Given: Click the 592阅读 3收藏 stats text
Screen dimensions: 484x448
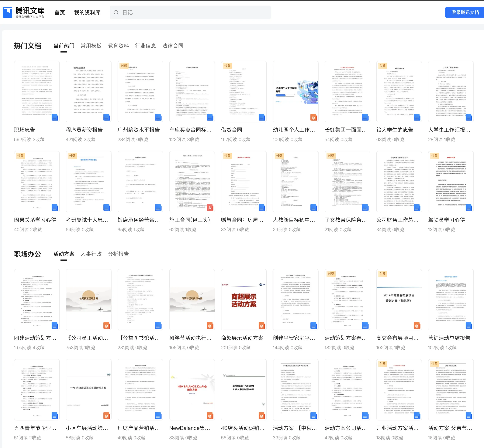Looking at the screenshot, I should pyautogui.click(x=29, y=140).
